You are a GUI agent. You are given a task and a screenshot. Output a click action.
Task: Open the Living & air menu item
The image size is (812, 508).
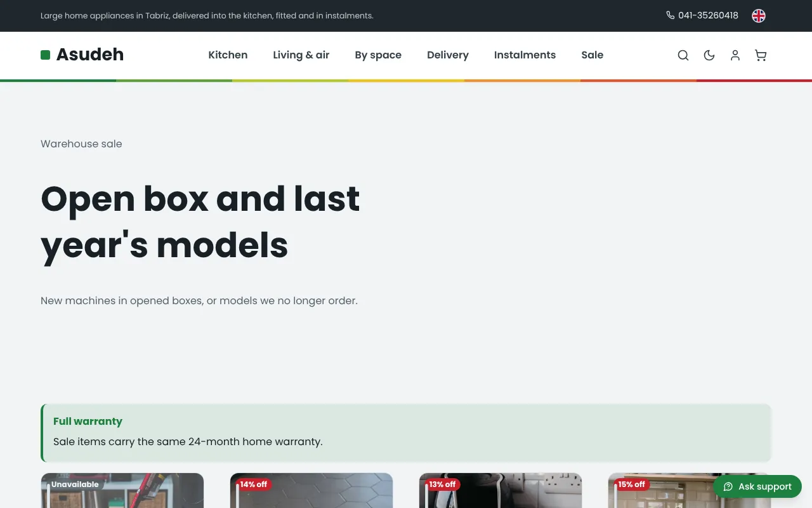click(x=301, y=55)
